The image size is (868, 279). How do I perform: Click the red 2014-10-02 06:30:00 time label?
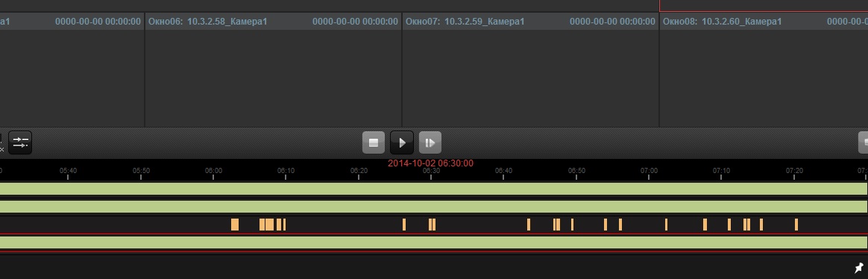431,163
